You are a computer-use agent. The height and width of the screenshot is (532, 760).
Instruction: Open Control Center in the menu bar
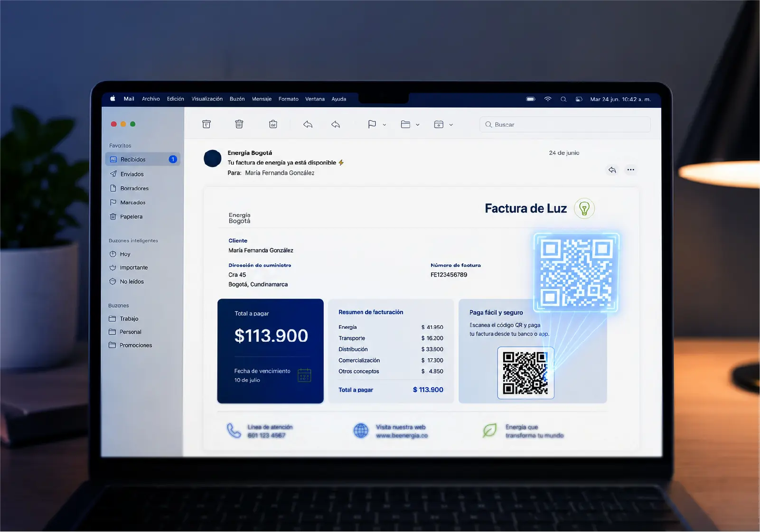(579, 99)
